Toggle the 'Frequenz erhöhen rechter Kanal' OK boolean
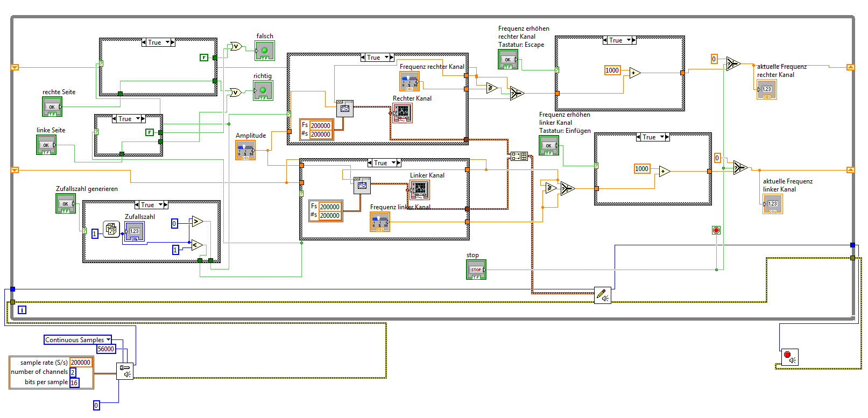 click(x=508, y=59)
